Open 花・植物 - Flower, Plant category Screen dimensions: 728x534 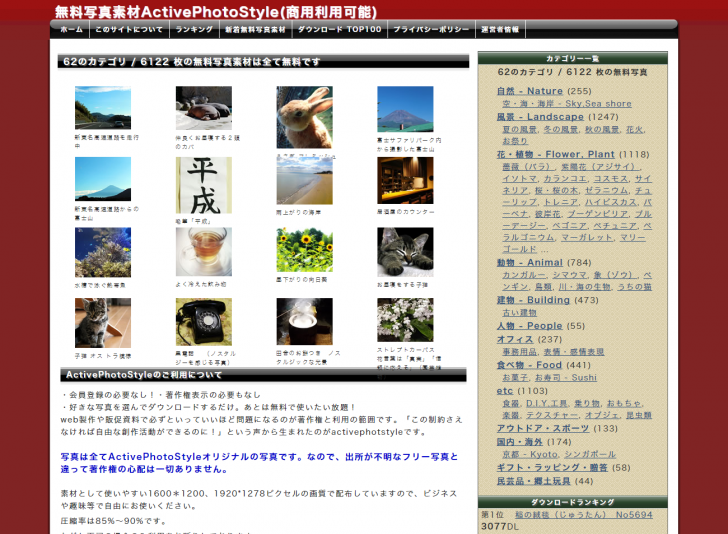click(x=555, y=154)
